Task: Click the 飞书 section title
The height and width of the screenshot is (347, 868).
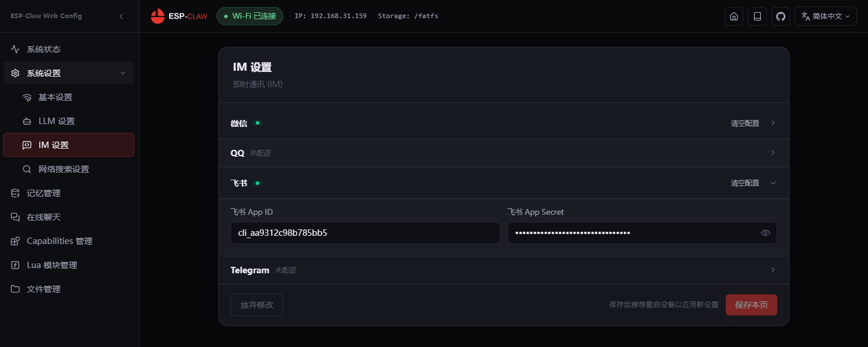Action: (x=239, y=183)
